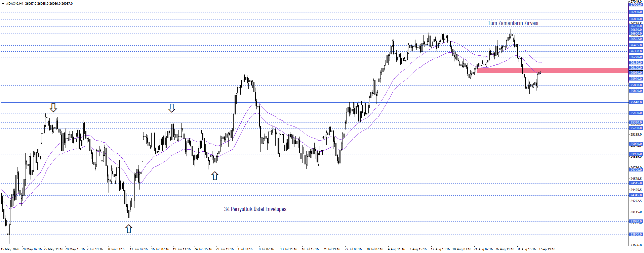Click the 25970.0 price level label
The width and height of the screenshot is (644, 253).
pyautogui.click(x=636, y=79)
